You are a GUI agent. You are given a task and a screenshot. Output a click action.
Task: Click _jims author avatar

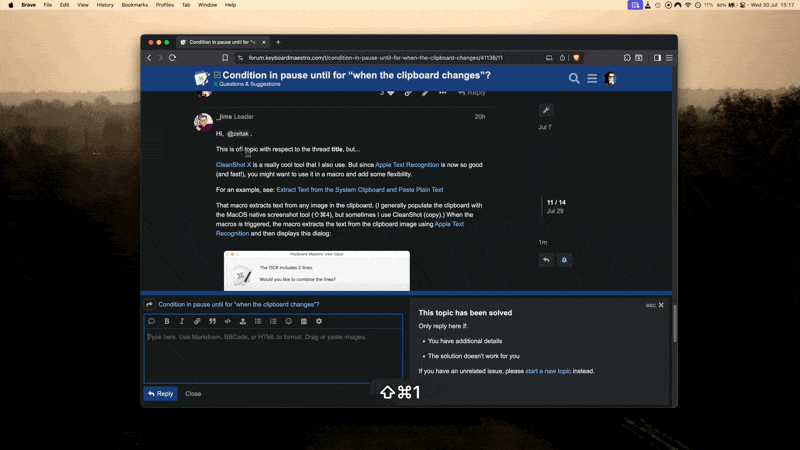[x=203, y=122]
